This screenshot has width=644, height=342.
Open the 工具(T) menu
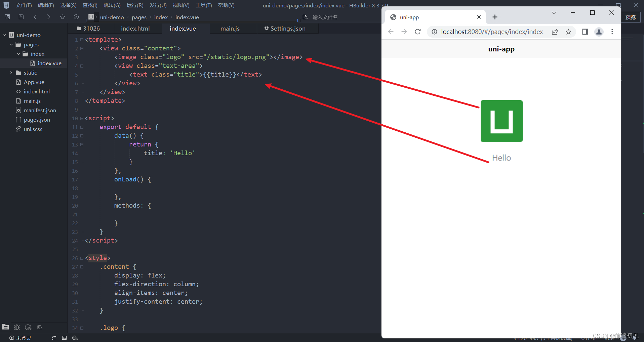click(204, 5)
